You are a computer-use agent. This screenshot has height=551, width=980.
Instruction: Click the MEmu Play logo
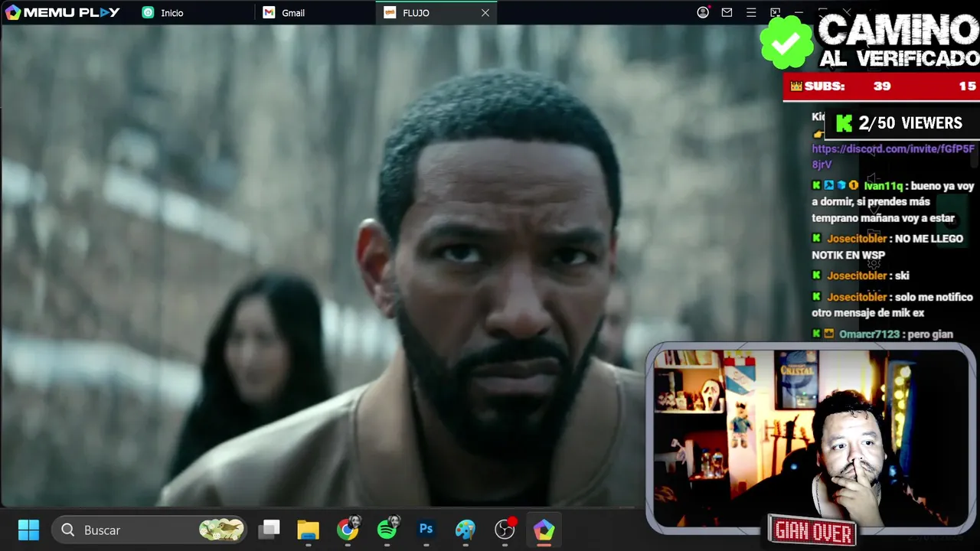coord(63,12)
